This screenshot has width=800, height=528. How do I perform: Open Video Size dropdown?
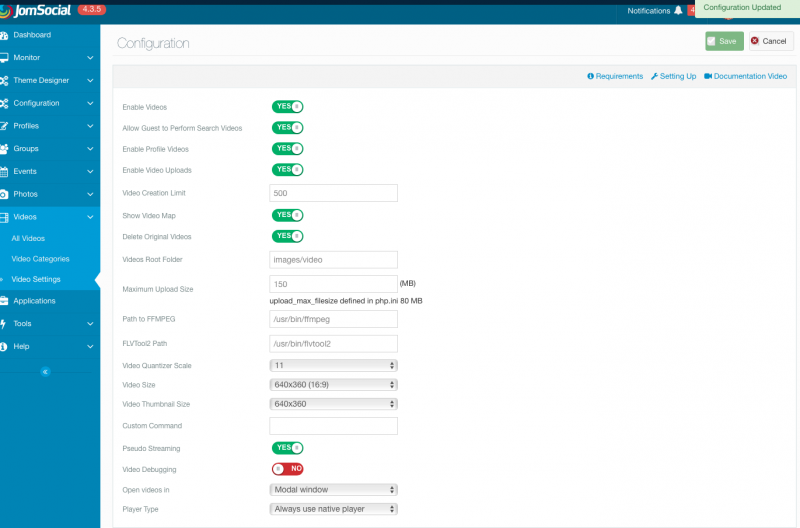(x=333, y=385)
